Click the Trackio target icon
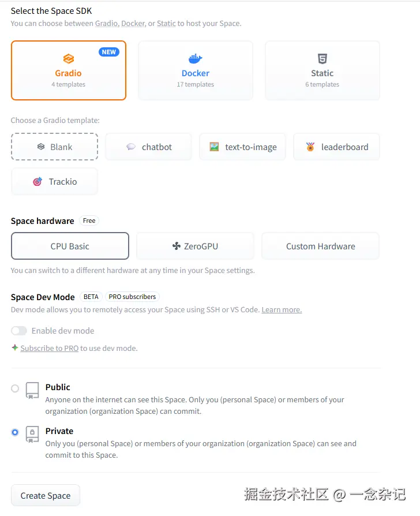Screen dimensions: 420x516 [x=37, y=181]
